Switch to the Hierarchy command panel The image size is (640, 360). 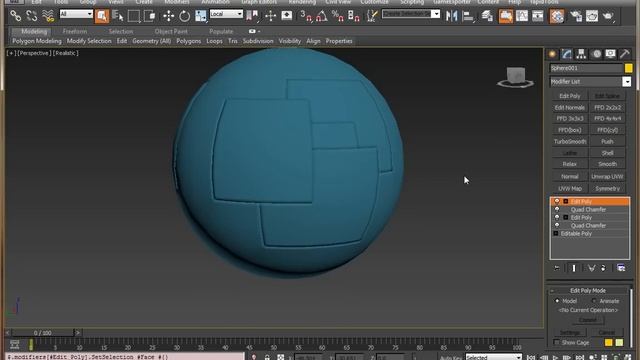click(x=581, y=54)
